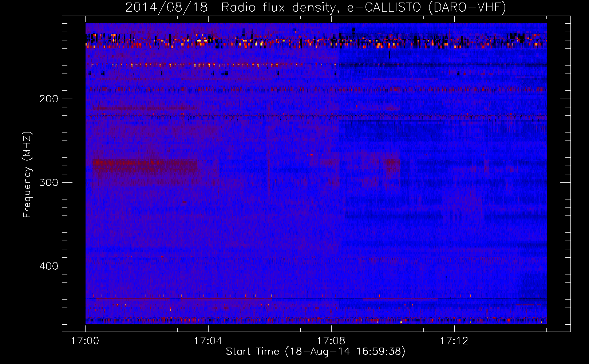Image resolution: width=589 pixels, height=364 pixels.
Task: Click the 'Frequency (MHZ)' axis title
Action: coord(27,174)
